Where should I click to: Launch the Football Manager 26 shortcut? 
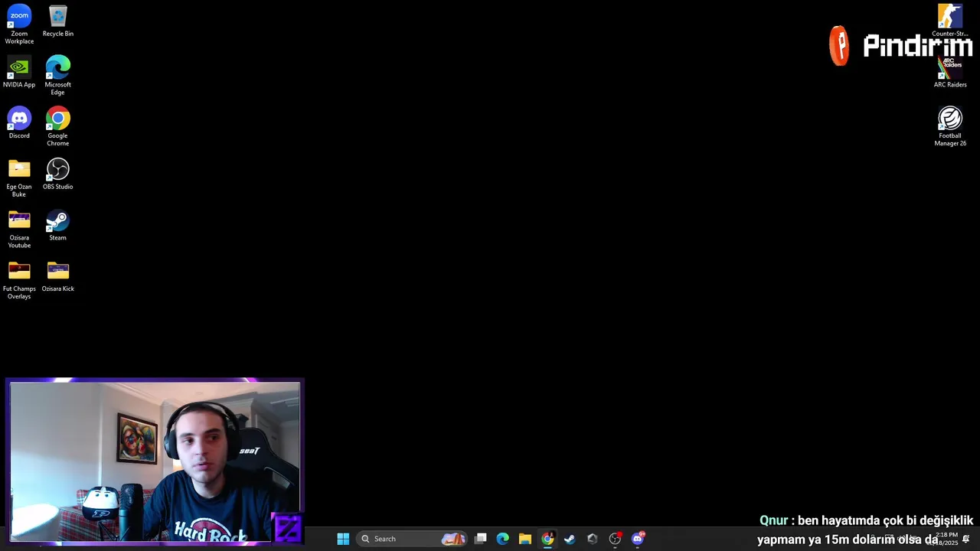click(950, 127)
